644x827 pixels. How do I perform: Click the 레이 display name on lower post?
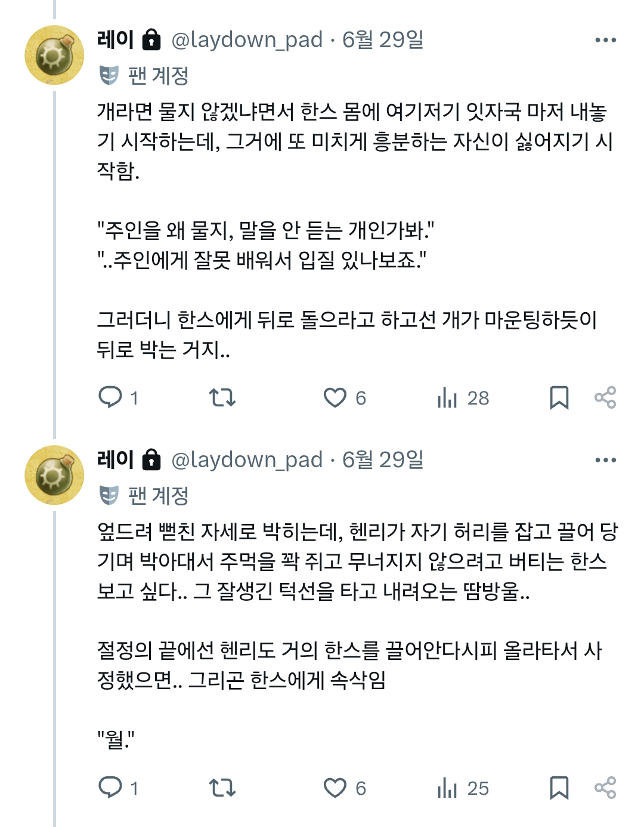[x=115, y=459]
